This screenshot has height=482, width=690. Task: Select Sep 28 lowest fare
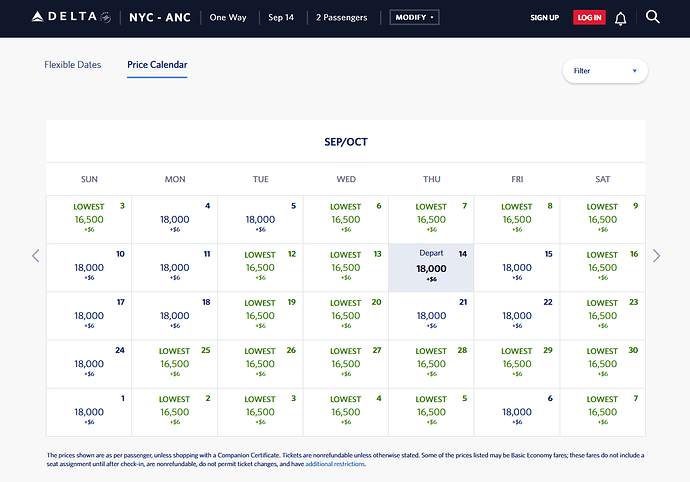tap(431, 364)
